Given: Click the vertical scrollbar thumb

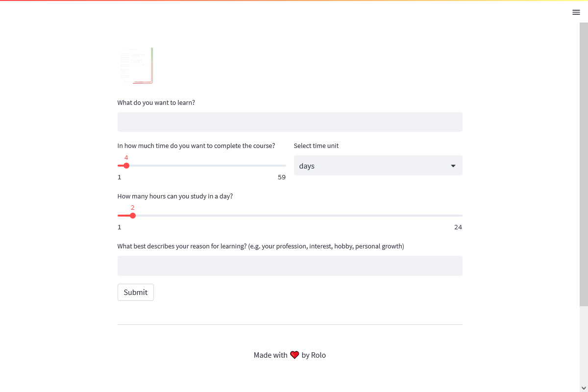Looking at the screenshot, I should pos(584,164).
